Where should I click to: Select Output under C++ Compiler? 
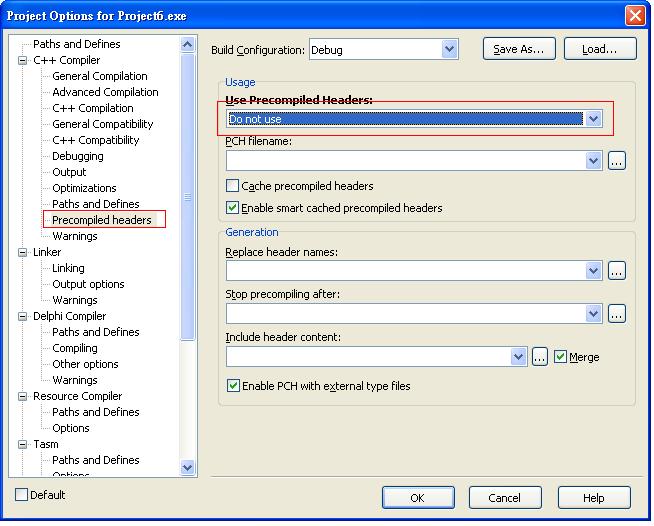(69, 172)
